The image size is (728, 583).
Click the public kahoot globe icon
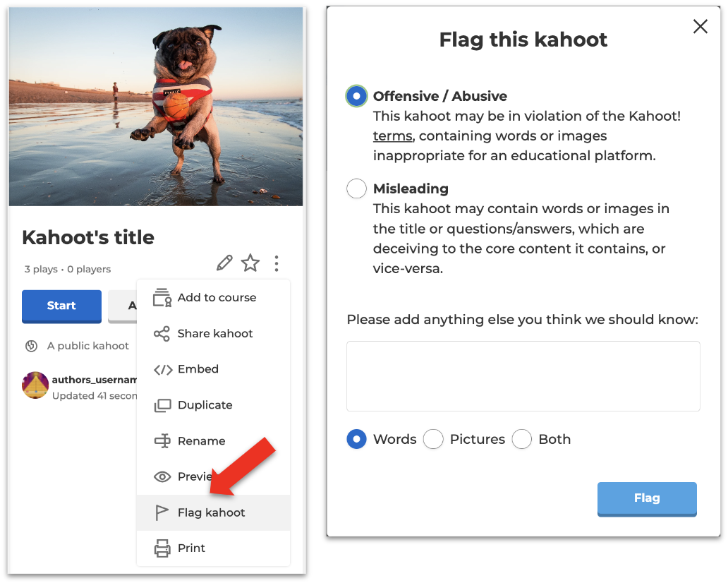coord(31,346)
